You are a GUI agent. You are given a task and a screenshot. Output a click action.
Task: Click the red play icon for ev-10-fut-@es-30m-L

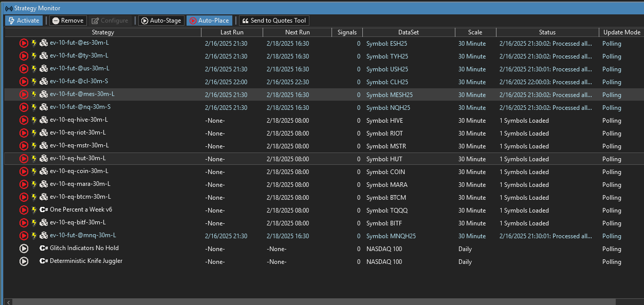pyautogui.click(x=24, y=43)
